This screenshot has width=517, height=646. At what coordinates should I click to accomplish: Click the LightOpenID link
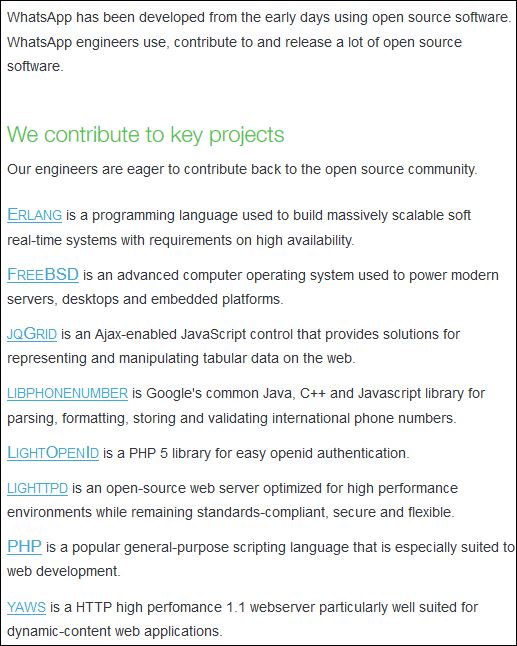pos(53,452)
